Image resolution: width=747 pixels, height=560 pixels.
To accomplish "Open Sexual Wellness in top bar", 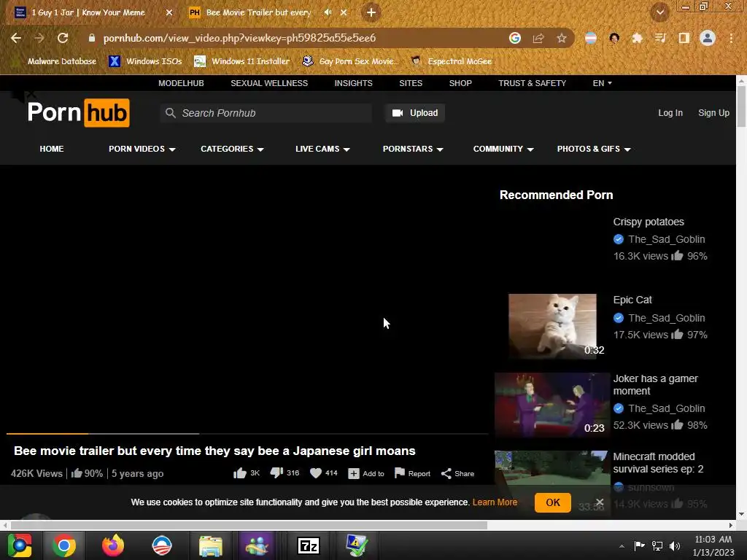I will click(x=269, y=83).
